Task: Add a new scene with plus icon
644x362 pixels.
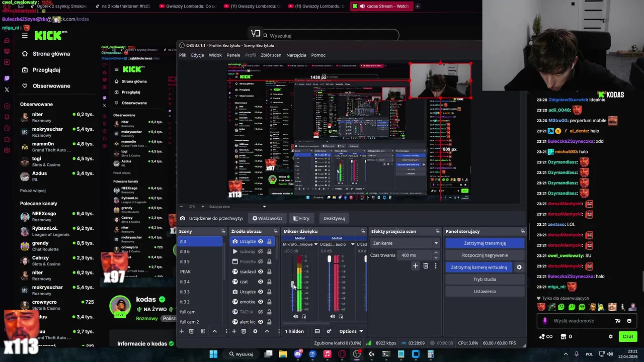Action: [x=182, y=331]
